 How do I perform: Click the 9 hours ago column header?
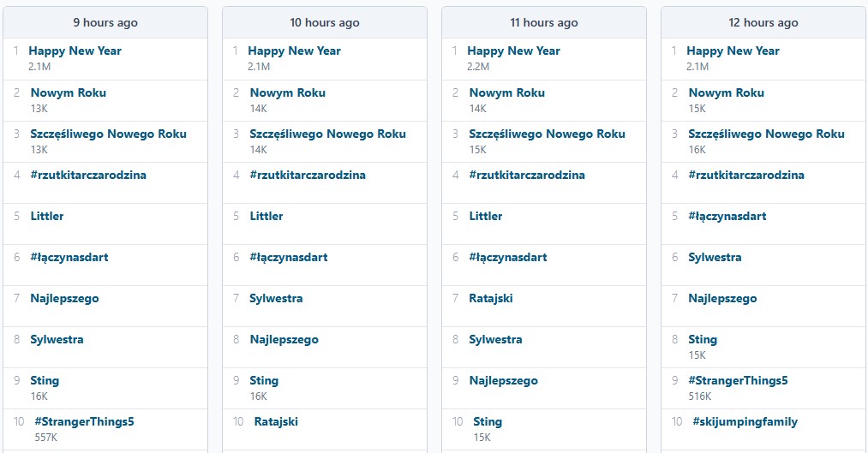pos(105,23)
